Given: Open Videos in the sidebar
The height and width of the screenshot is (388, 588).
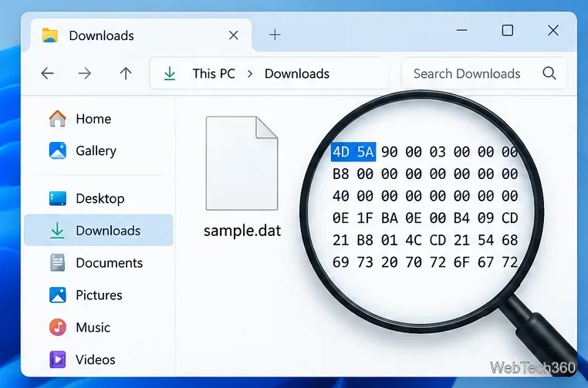Looking at the screenshot, I should 95,360.
